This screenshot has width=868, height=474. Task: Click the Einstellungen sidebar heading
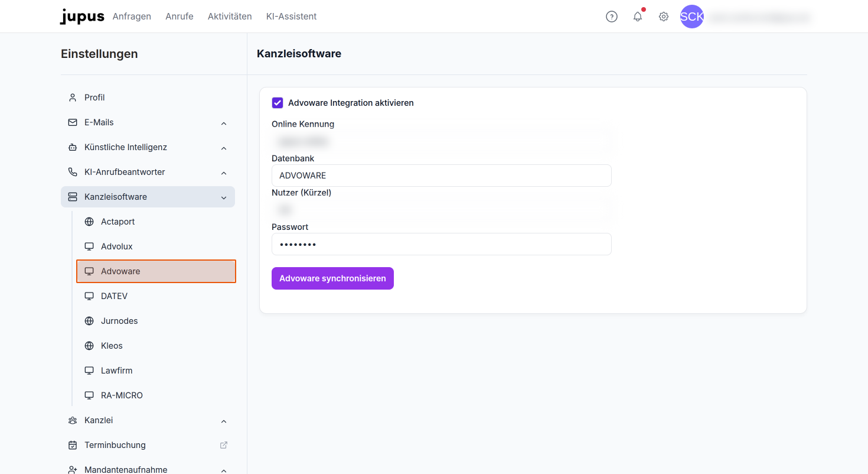[x=99, y=54]
